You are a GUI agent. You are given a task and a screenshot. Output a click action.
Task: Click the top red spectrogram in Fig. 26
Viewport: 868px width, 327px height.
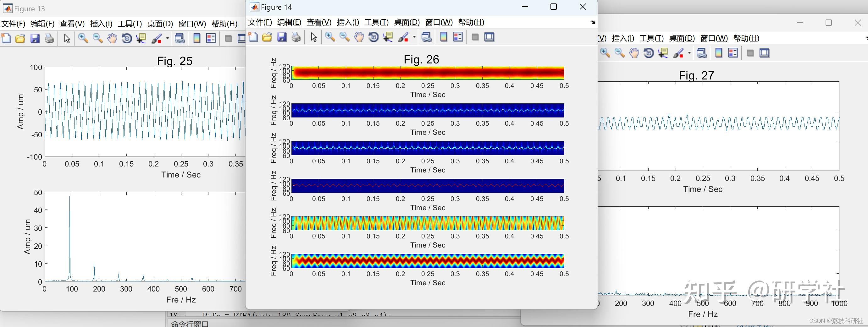pyautogui.click(x=428, y=73)
